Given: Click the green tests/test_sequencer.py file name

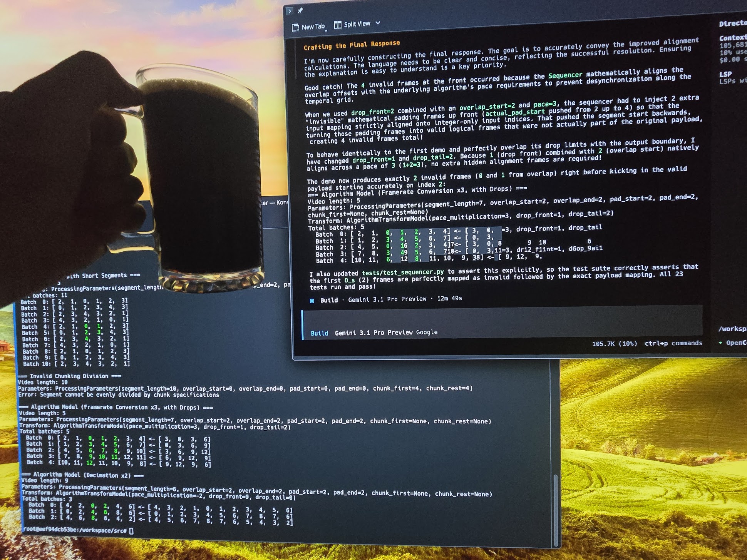Looking at the screenshot, I should click(x=403, y=272).
